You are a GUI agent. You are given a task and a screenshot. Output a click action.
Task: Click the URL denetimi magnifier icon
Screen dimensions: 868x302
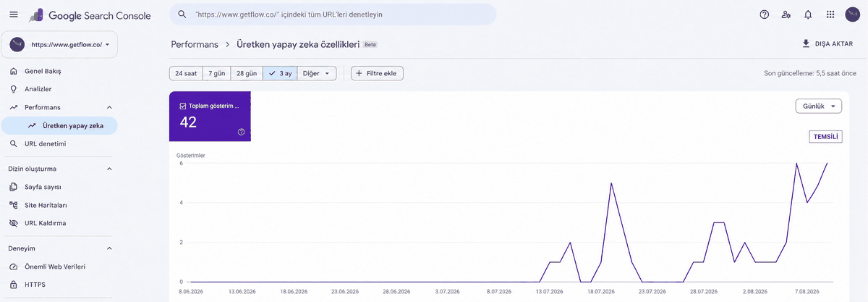coord(14,143)
